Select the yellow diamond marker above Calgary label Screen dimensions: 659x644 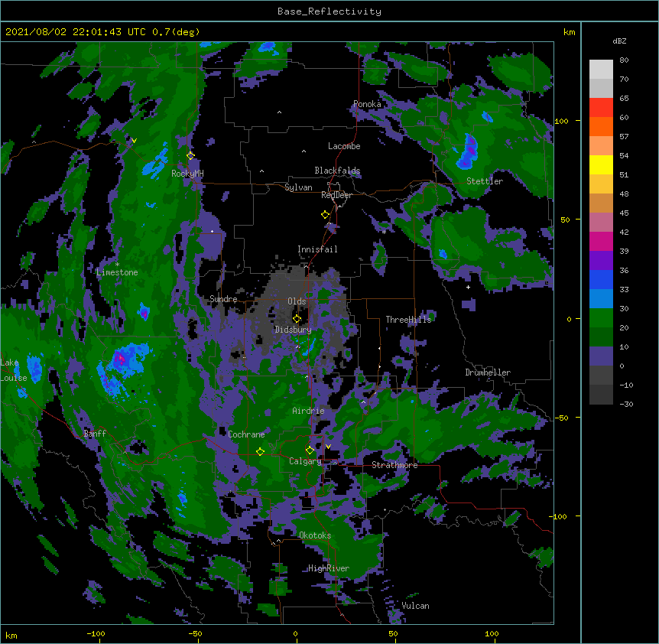pos(310,450)
